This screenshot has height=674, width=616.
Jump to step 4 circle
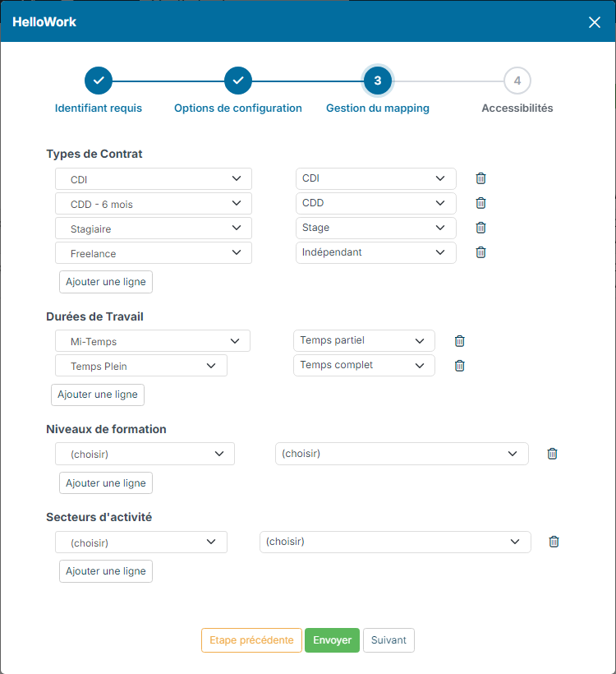tap(517, 81)
